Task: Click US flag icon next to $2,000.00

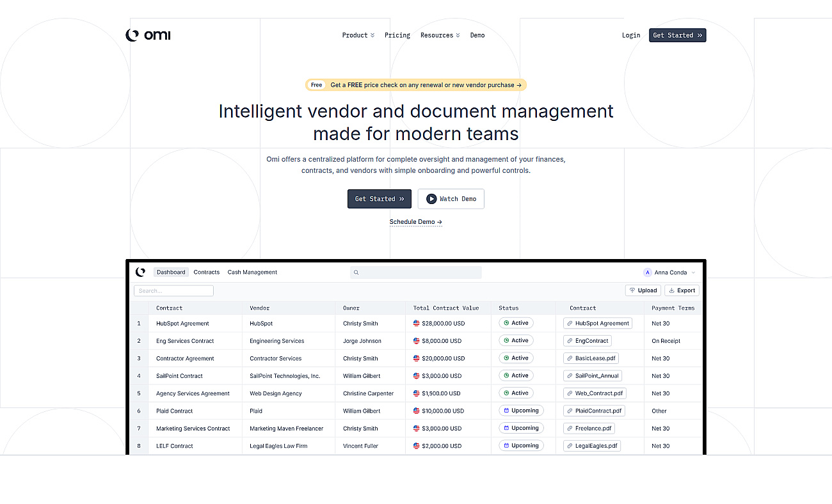Action: [416, 446]
